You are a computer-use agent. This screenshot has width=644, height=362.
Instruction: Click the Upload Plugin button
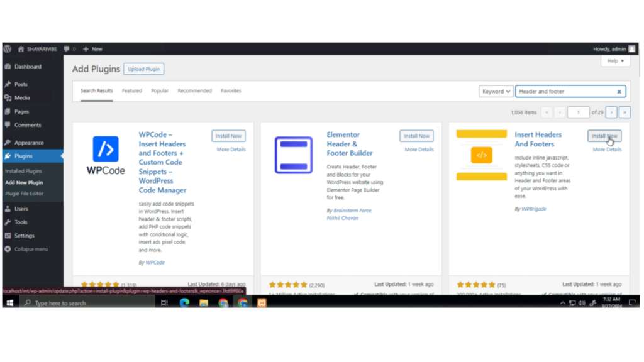point(144,69)
